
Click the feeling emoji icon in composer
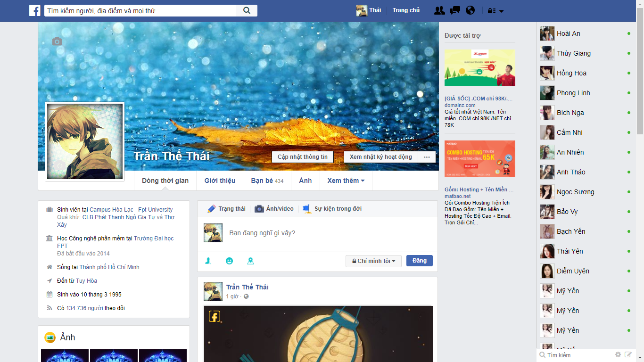pyautogui.click(x=229, y=261)
